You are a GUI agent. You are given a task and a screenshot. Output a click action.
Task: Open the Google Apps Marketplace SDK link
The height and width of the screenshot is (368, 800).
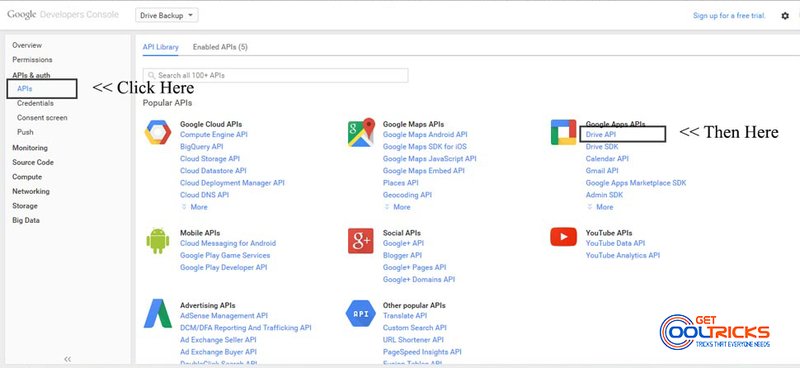click(636, 183)
